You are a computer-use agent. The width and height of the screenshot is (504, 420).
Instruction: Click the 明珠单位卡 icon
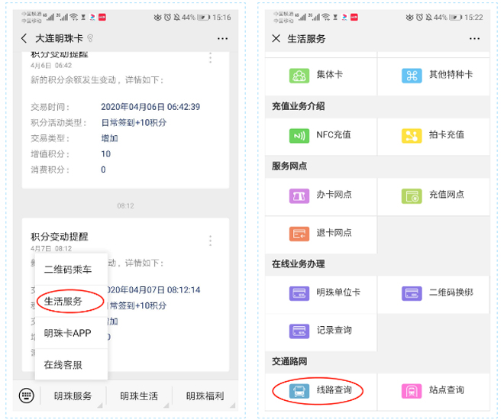pyautogui.click(x=299, y=293)
